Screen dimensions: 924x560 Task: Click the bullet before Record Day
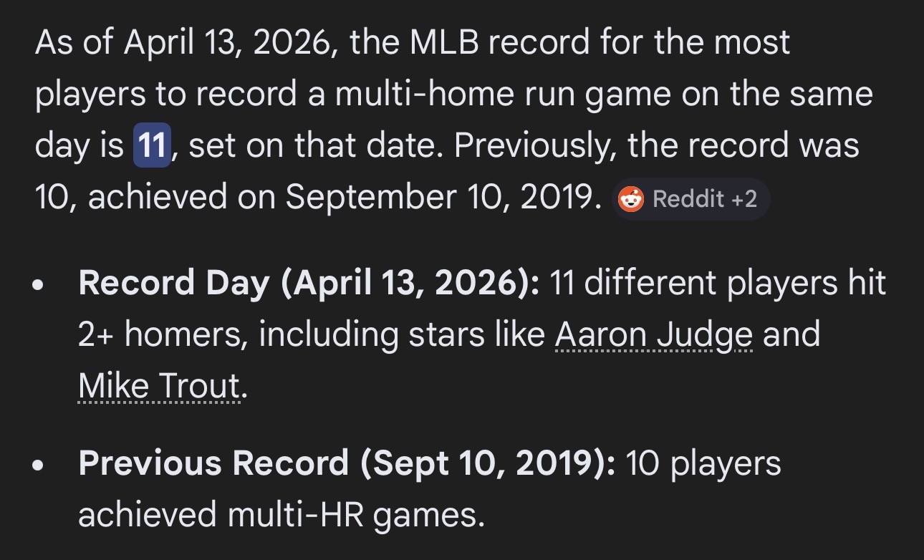click(x=39, y=286)
